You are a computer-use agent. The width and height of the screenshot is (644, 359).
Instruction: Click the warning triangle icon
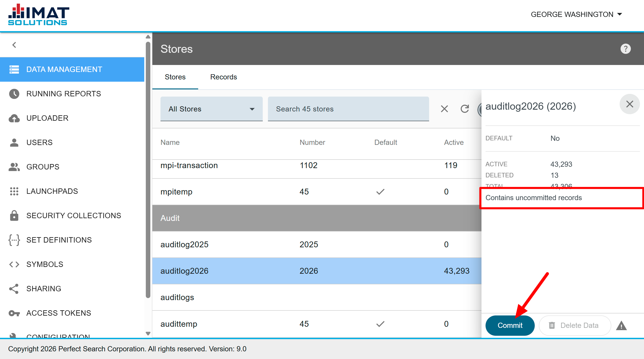click(621, 326)
